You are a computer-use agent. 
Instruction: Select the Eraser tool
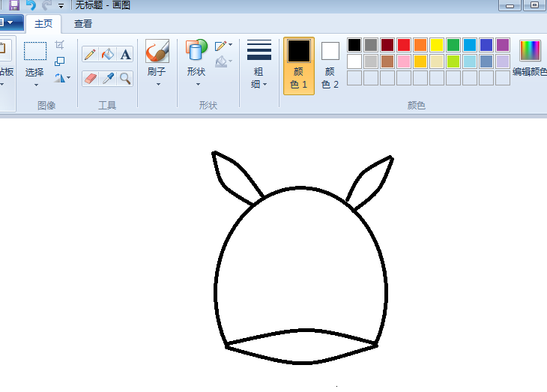[x=90, y=79]
